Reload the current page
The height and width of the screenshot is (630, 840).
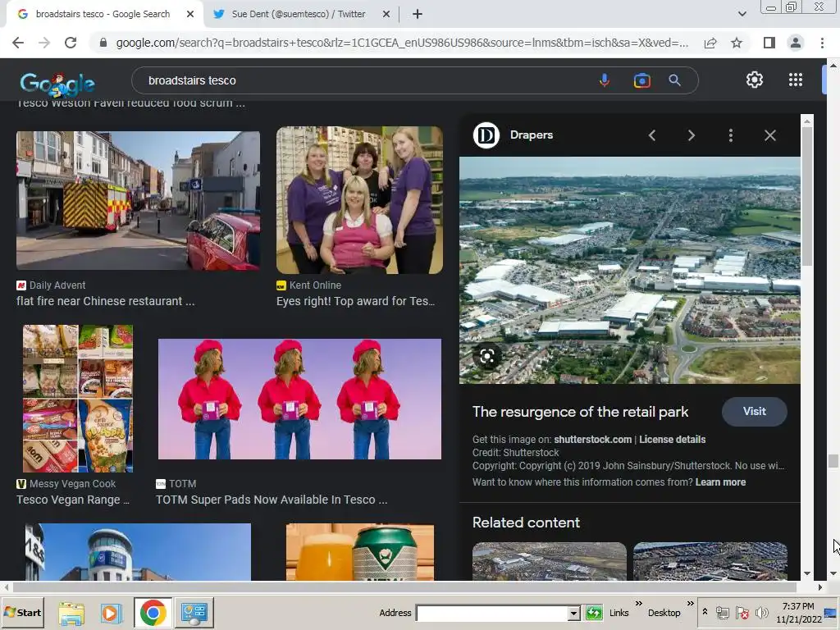[x=71, y=43]
